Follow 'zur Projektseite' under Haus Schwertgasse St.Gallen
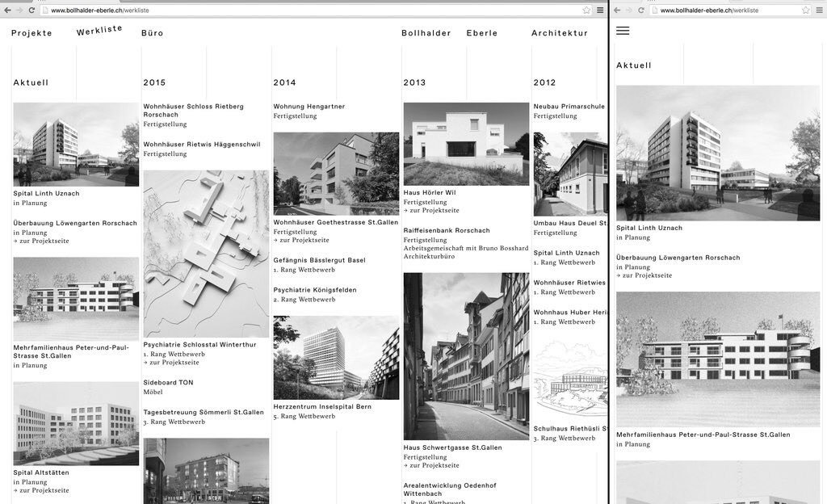 (431, 465)
